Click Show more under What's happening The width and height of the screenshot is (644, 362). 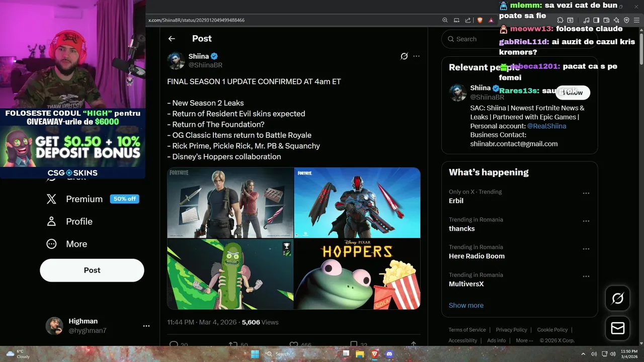pyautogui.click(x=466, y=305)
